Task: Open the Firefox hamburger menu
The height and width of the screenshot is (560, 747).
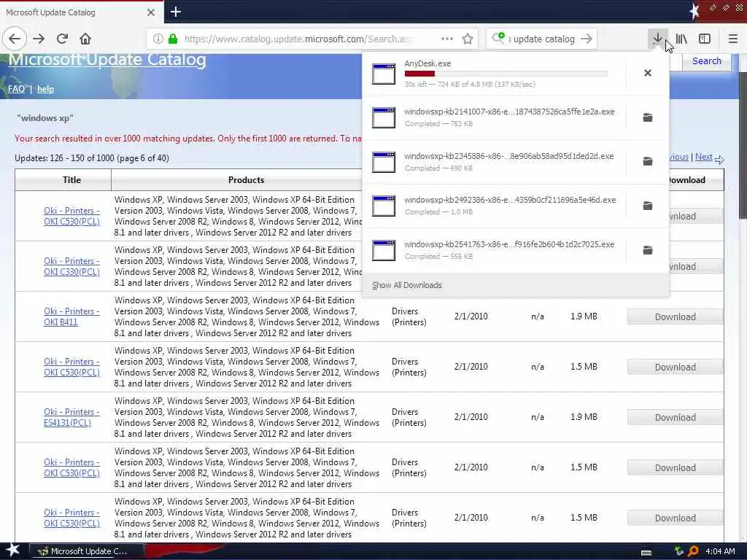Action: [x=733, y=39]
